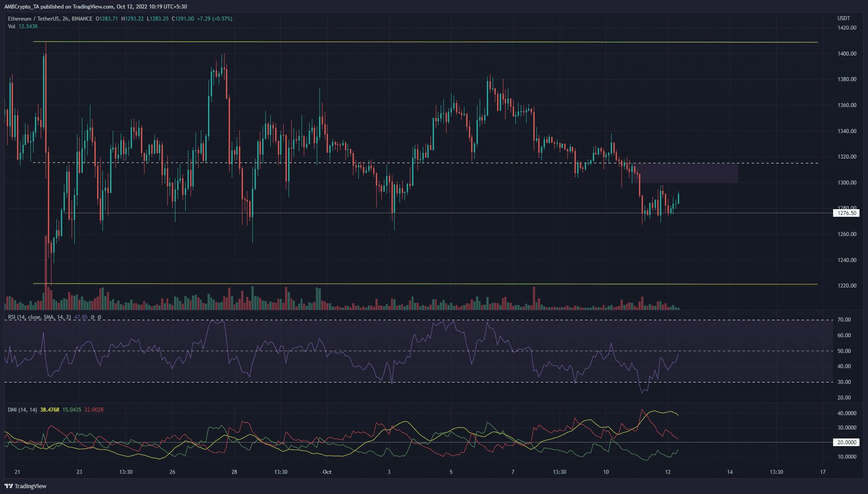Click the 1420.00 price axis value

point(847,28)
